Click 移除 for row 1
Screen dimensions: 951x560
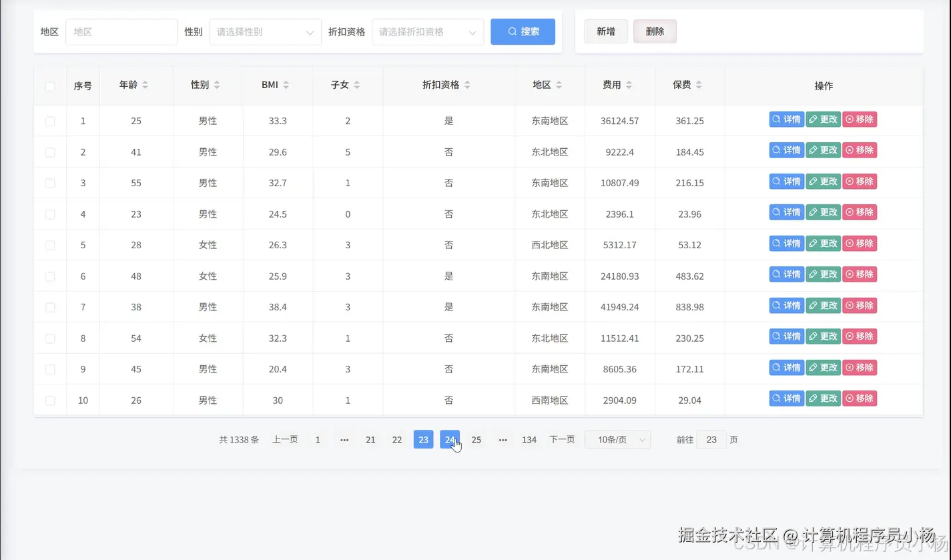point(860,119)
